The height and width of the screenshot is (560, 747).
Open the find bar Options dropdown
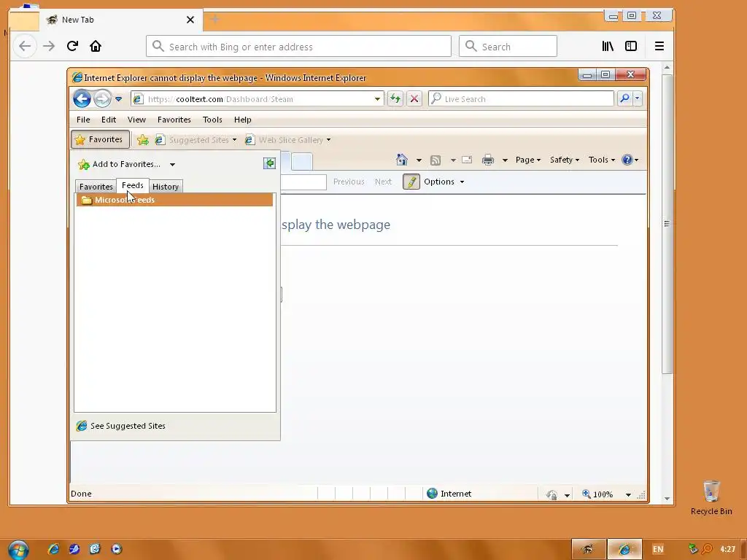tap(444, 182)
